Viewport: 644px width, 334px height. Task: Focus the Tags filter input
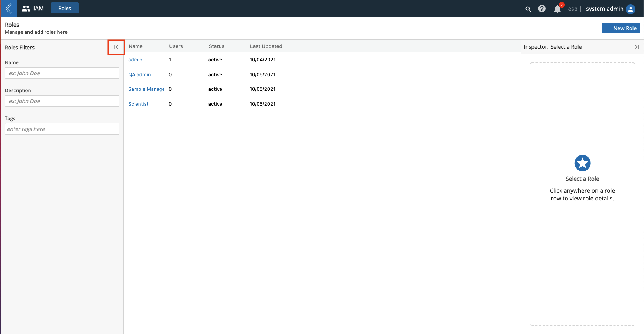[62, 129]
